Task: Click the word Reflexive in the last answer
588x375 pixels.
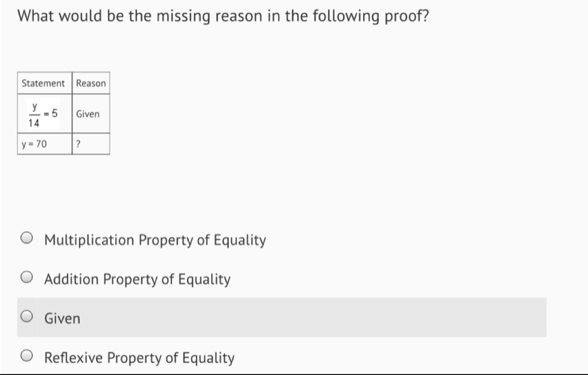Action: pos(74,358)
